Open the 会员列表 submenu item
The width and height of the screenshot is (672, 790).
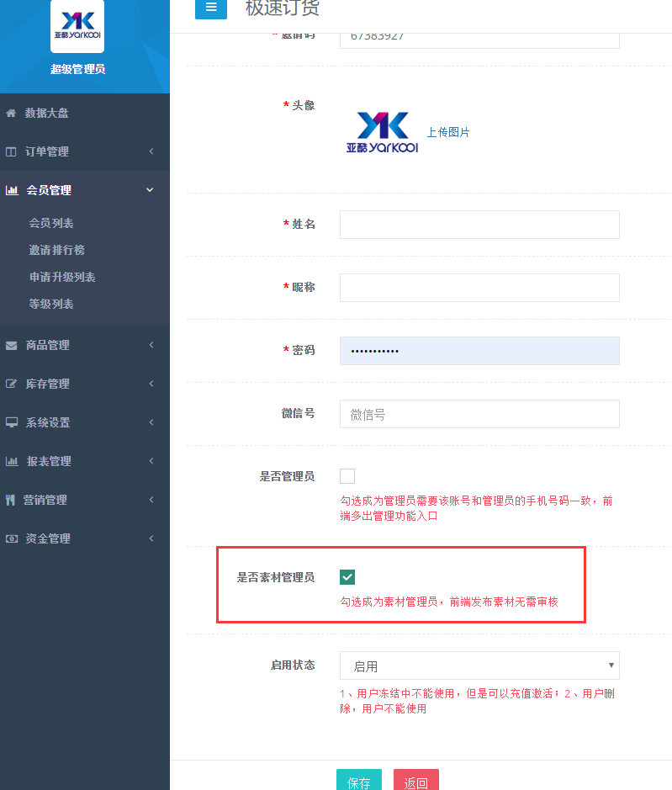pos(51,223)
